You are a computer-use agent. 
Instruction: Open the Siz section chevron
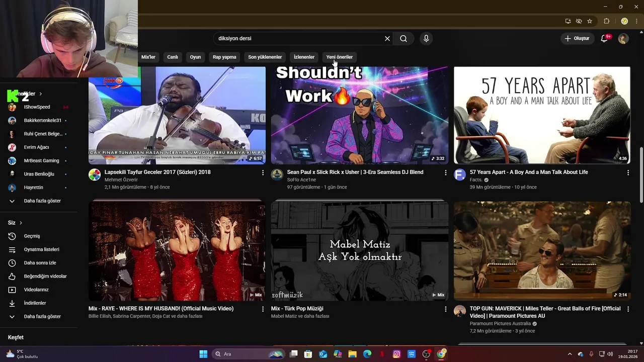21,223
